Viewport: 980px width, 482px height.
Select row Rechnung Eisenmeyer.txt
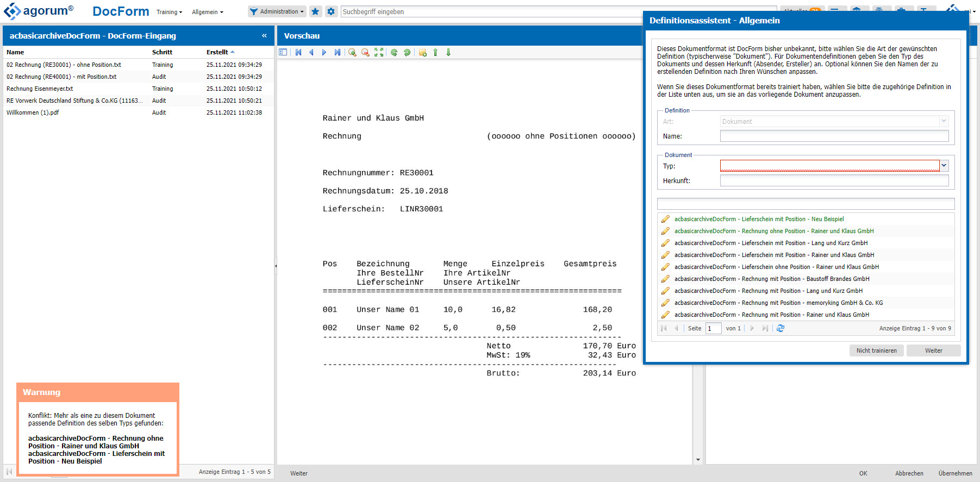[x=139, y=89]
